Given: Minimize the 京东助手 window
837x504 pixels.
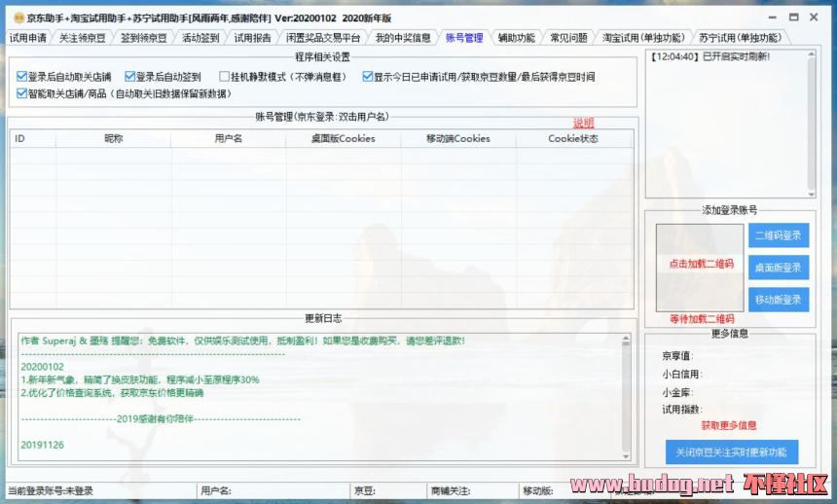Looking at the screenshot, I should coord(773,18).
